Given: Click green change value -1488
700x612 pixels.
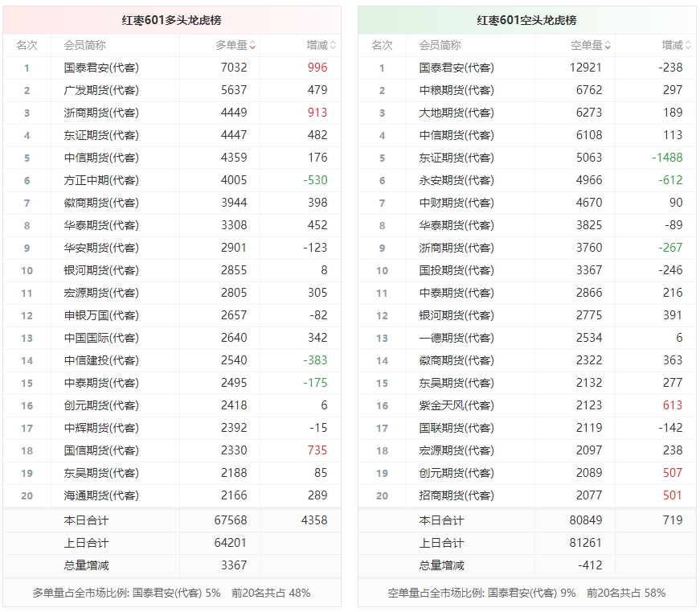Looking at the screenshot, I should 667,158.
